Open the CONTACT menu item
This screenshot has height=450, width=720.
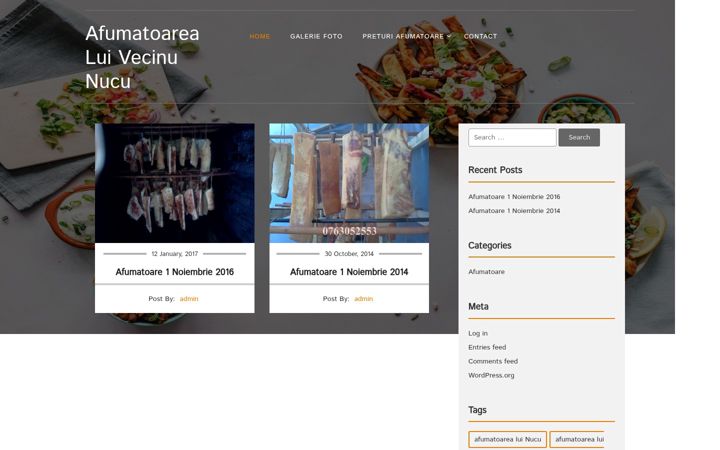point(480,36)
